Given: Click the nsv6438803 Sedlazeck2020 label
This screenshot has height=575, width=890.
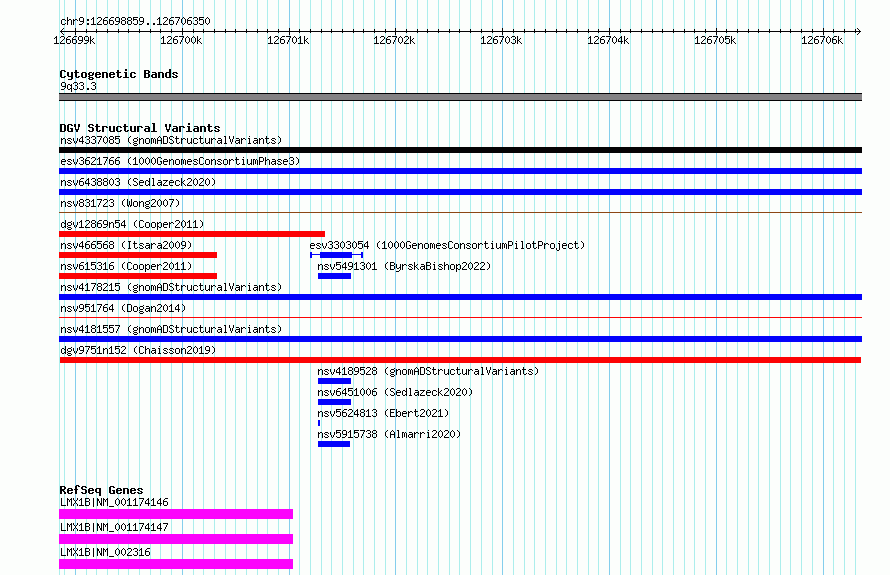Looking at the screenshot, I should coord(138,182).
